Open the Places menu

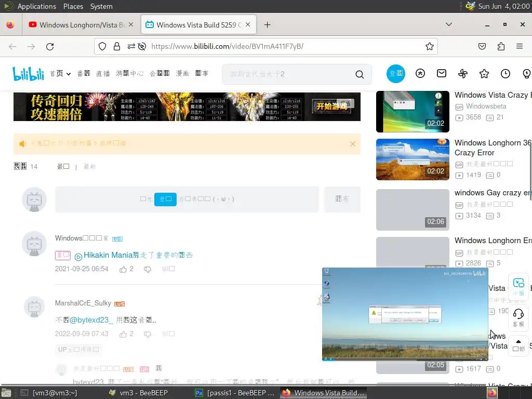point(73,6)
